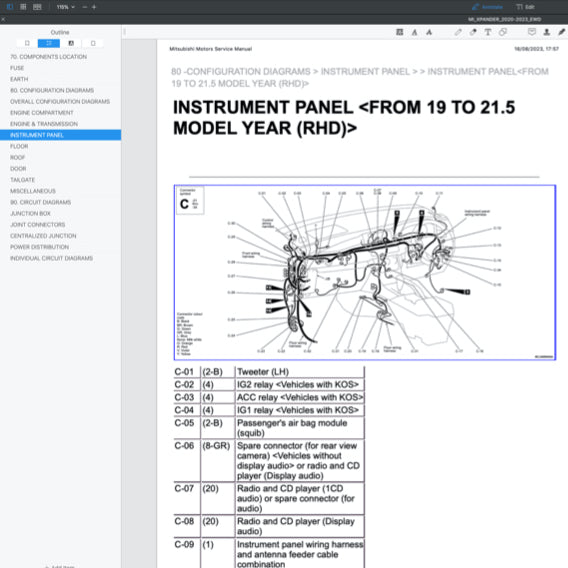Viewport: 568px width, 568px height.
Task: Select the highlighted INSTRUMENT PANEL outline item
Action: pyautogui.click(x=60, y=135)
